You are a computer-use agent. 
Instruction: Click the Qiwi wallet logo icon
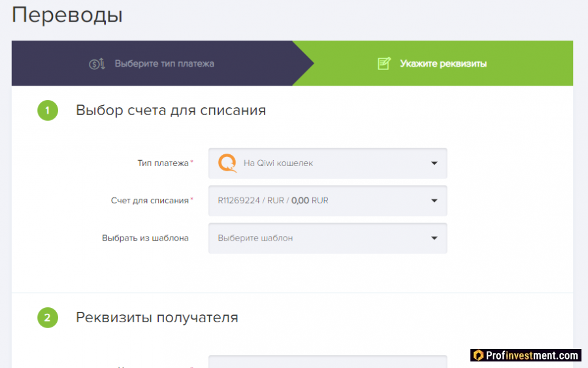point(227,163)
